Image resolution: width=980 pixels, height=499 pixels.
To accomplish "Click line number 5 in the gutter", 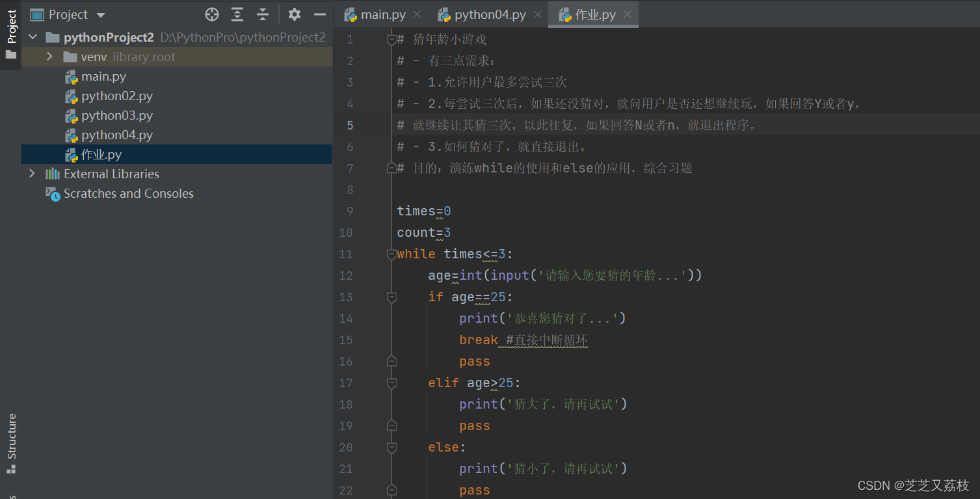I will (x=350, y=125).
